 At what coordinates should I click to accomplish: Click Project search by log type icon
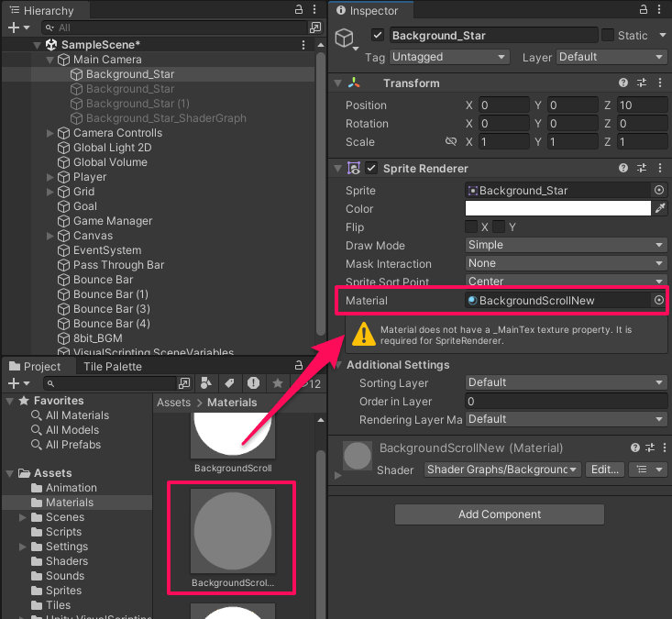[253, 382]
